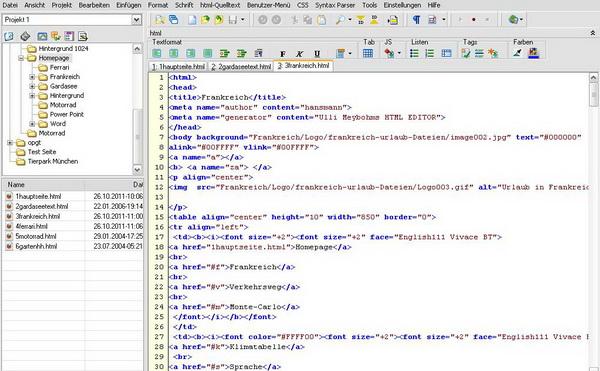The image size is (600, 371).
Task: Click the orange star icon in Tags
Action: [x=493, y=53]
